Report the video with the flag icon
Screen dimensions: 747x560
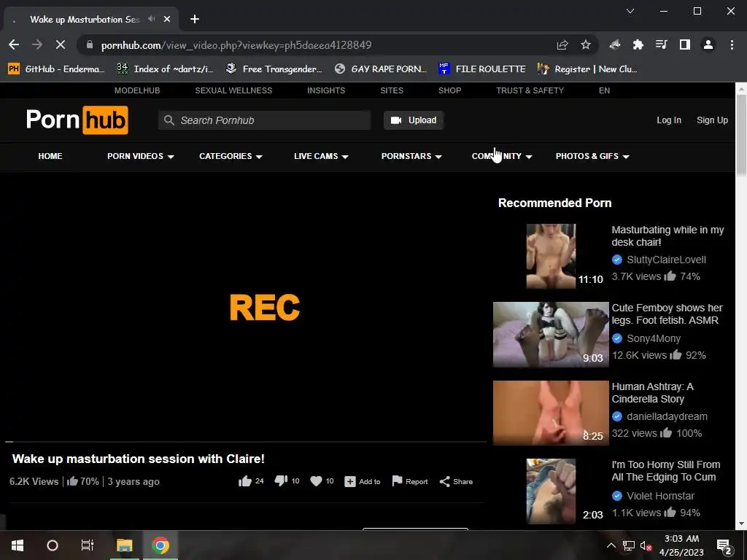pyautogui.click(x=409, y=481)
